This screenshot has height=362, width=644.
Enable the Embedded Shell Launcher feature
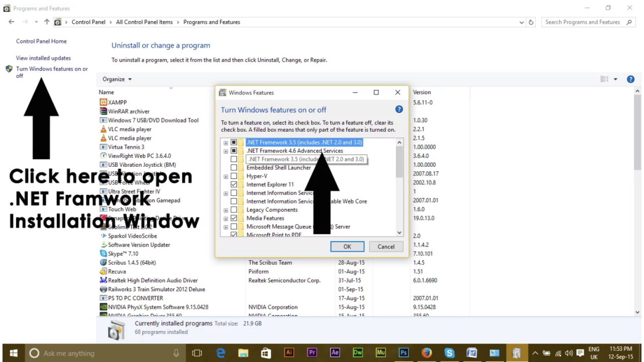click(234, 167)
